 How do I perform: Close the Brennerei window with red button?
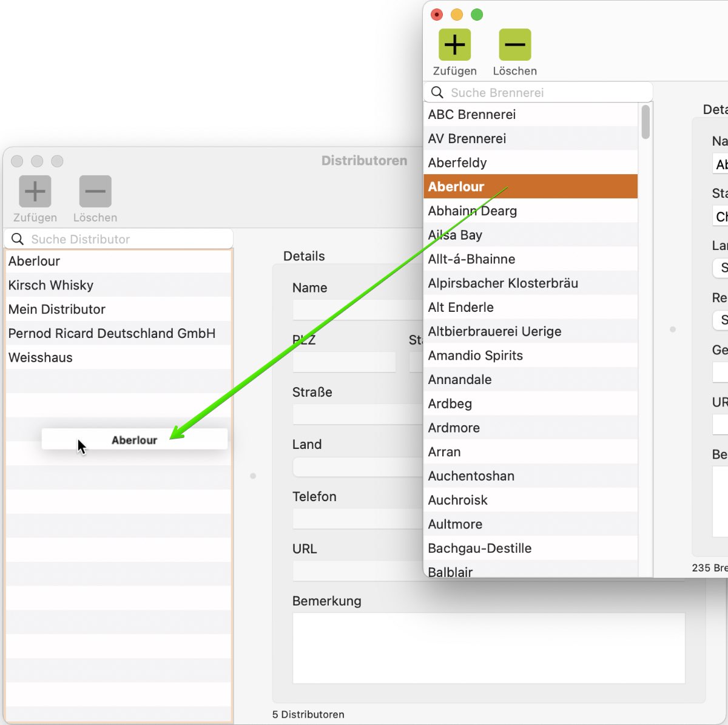[x=437, y=15]
